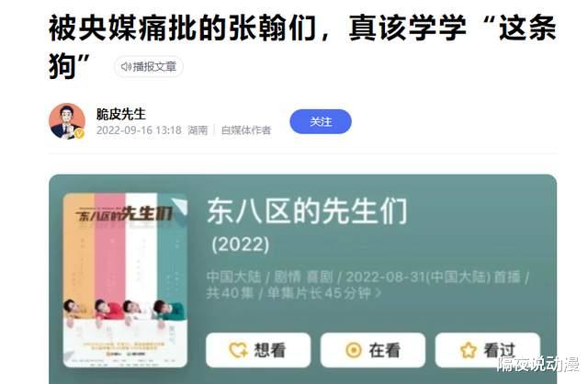Image resolution: width=588 pixels, height=384 pixels.
Task: Open the 东八区的先生们 title link
Action: click(x=307, y=211)
